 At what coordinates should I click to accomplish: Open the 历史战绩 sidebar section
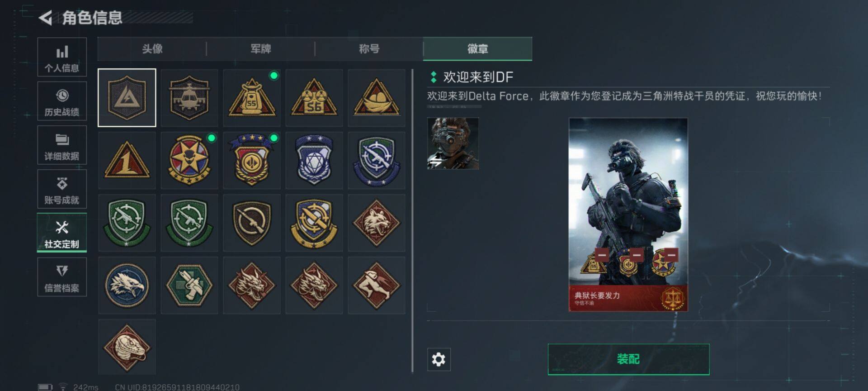click(62, 101)
